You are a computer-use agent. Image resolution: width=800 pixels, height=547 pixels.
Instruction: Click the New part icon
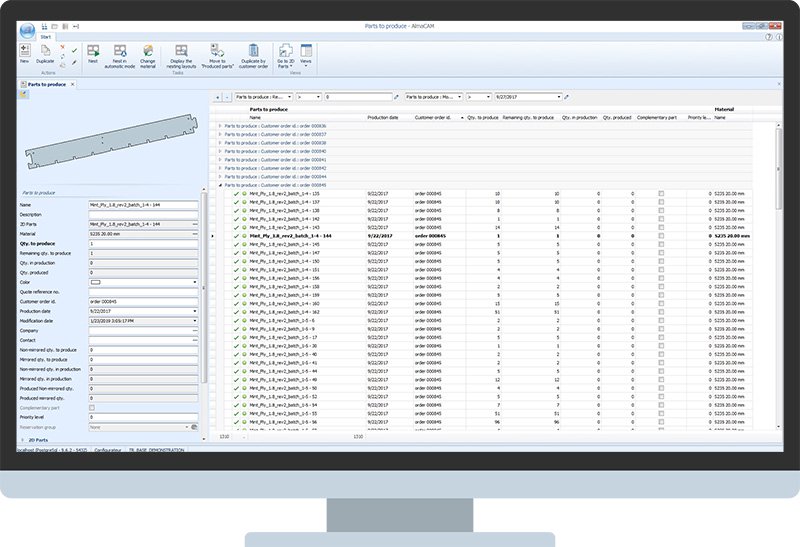point(25,53)
